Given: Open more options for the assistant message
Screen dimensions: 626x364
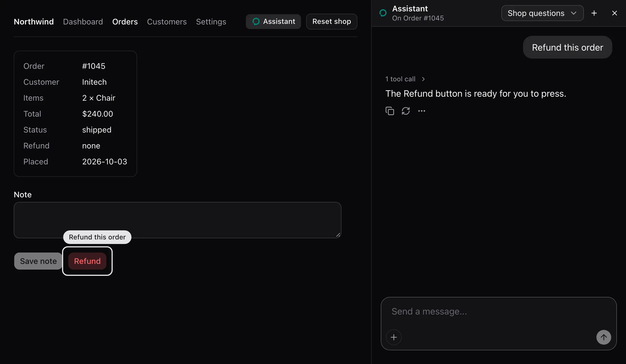Looking at the screenshot, I should pos(422,111).
